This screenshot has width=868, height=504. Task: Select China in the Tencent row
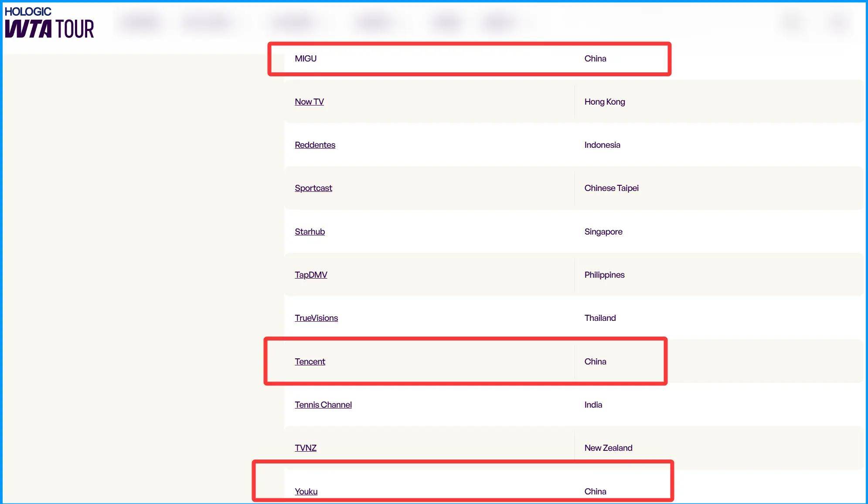pyautogui.click(x=595, y=361)
